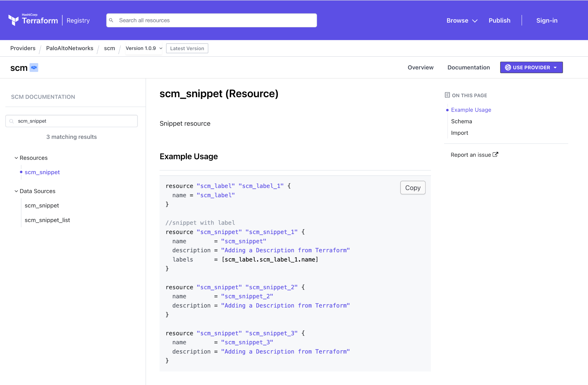The height and width of the screenshot is (385, 588).
Task: Click the On This Page document icon
Action: pyautogui.click(x=447, y=95)
